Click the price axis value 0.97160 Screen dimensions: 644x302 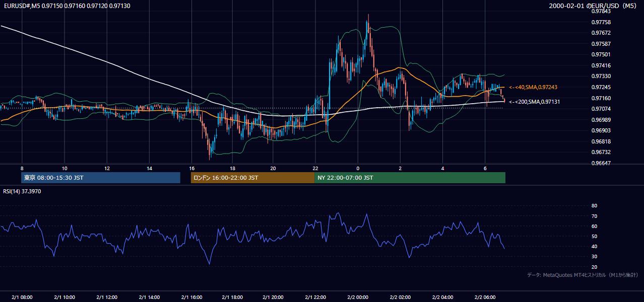point(601,98)
